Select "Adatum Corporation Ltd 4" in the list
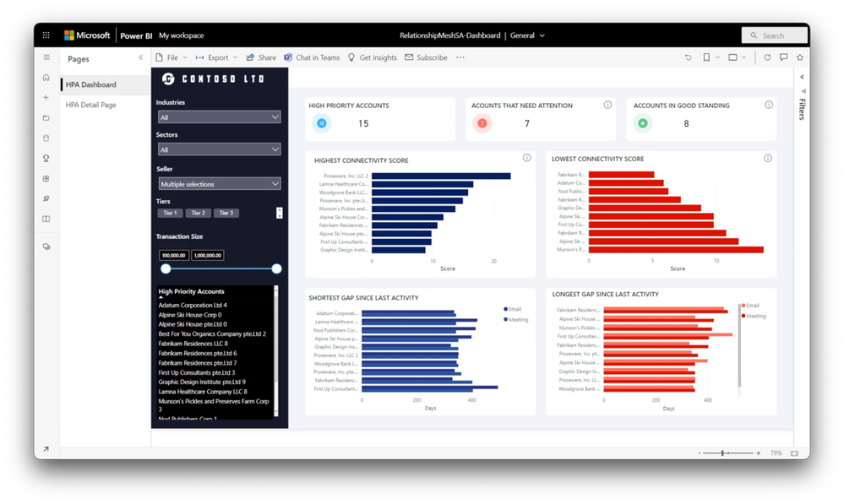844x504 pixels. (x=193, y=305)
